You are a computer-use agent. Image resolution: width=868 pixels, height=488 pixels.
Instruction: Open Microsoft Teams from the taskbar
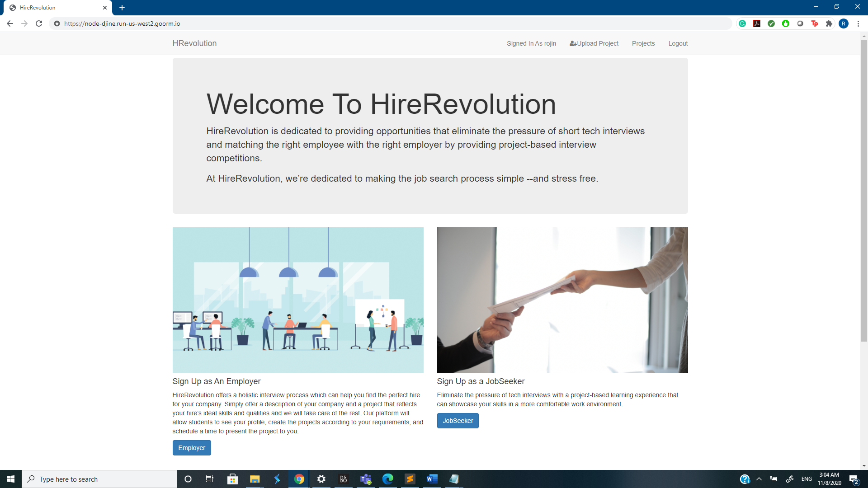(366, 479)
